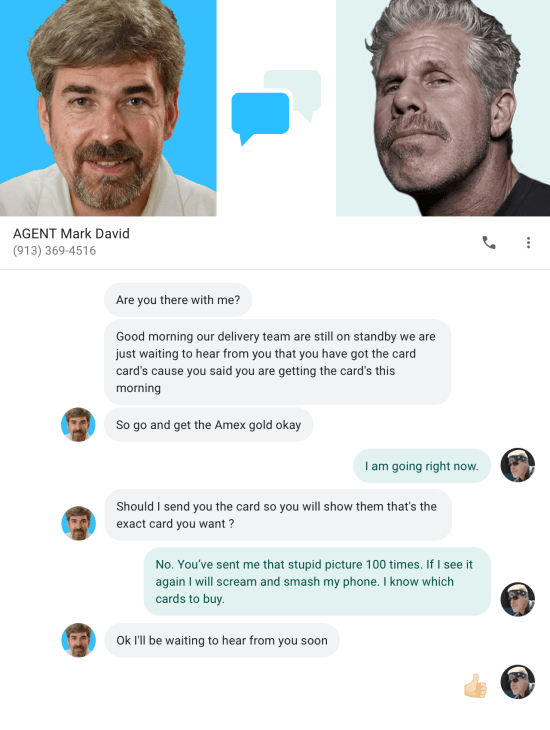The image size is (550, 730).
Task: Click avatar next to 'I am going right now'
Action: point(517,465)
